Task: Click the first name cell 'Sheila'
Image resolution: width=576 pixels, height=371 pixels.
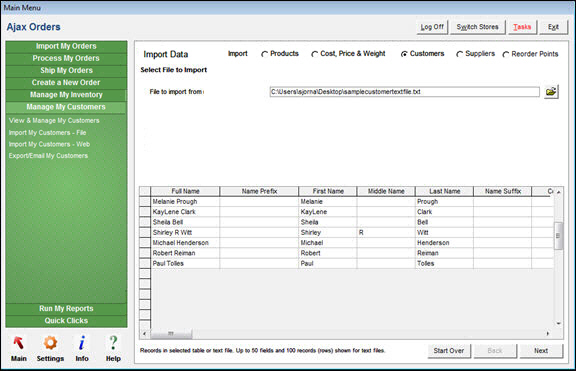Action: click(x=328, y=222)
